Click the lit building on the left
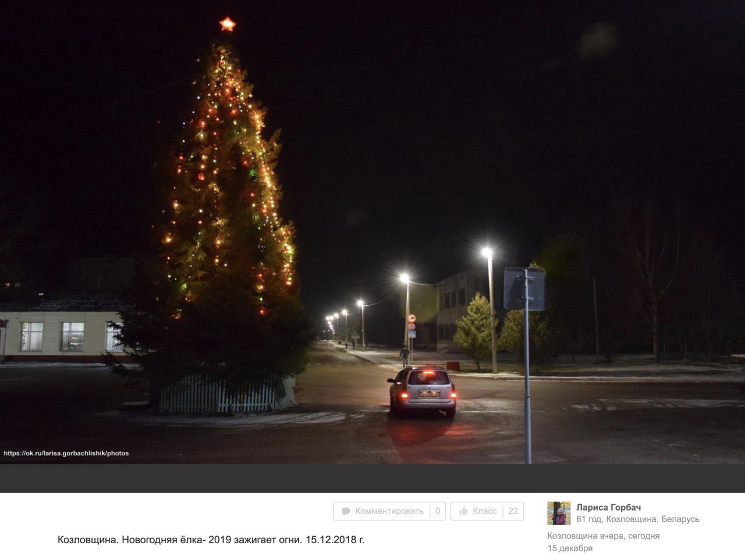Image resolution: width=745 pixels, height=560 pixels. tap(63, 336)
